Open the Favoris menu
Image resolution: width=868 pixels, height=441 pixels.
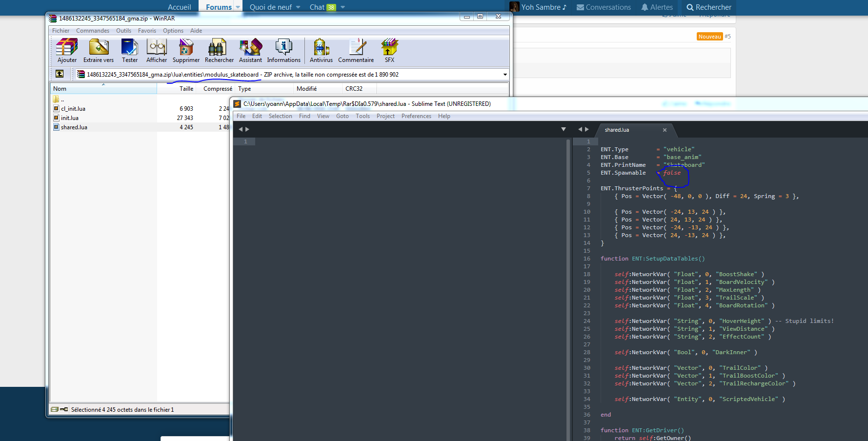click(x=147, y=31)
